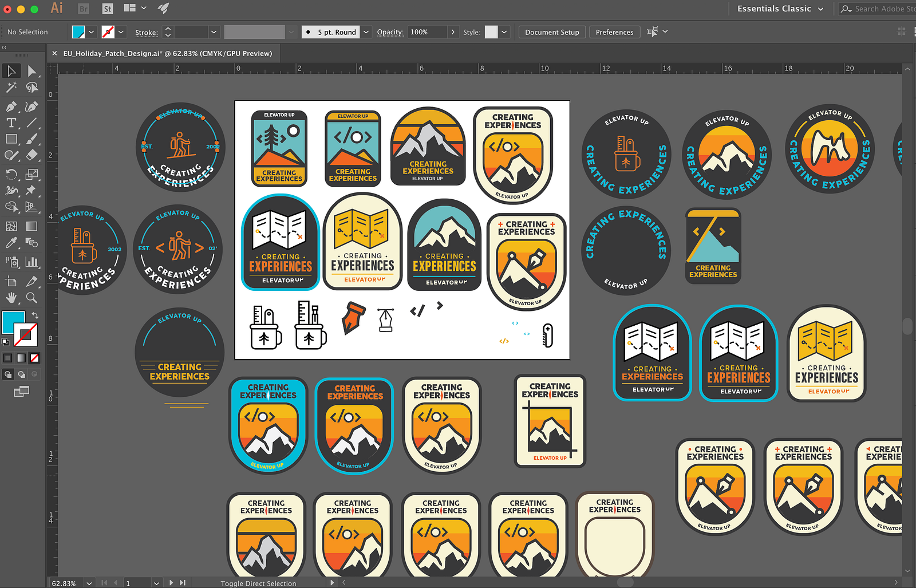The width and height of the screenshot is (916, 588).
Task: Activate the Zoom tool magnifier
Action: 32,298
